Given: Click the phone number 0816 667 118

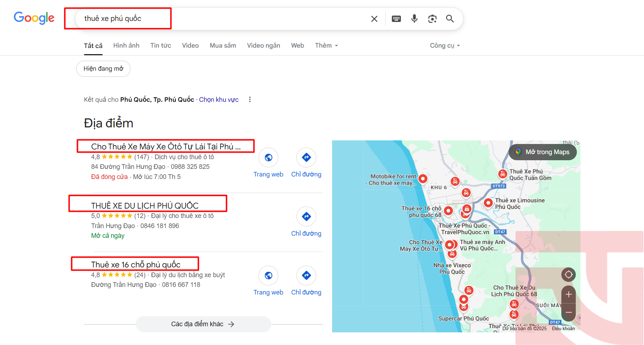Looking at the screenshot, I should 181,285.
